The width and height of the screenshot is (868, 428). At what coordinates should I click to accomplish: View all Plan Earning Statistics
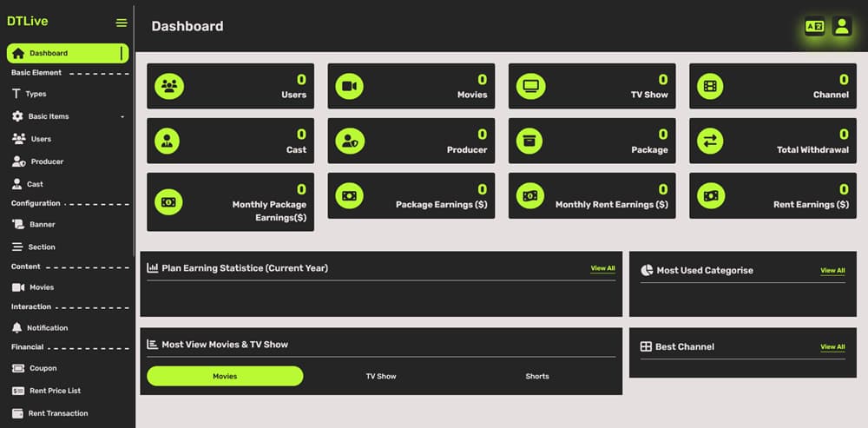(x=602, y=268)
